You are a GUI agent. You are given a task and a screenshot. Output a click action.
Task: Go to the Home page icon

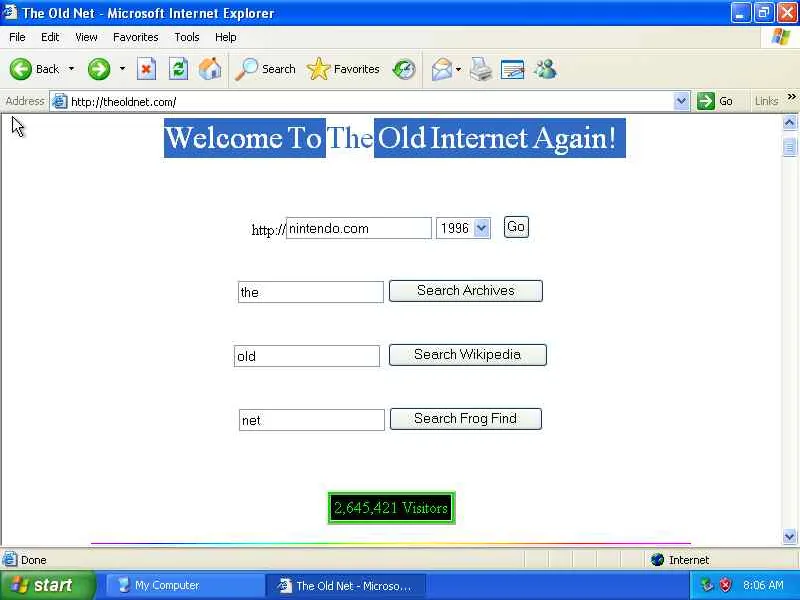click(210, 69)
